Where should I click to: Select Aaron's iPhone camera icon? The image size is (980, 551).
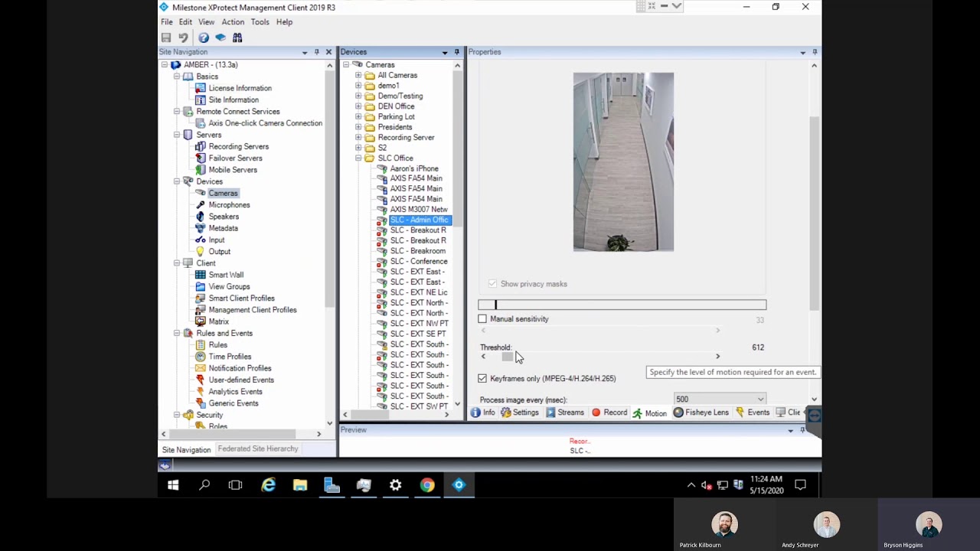(382, 168)
